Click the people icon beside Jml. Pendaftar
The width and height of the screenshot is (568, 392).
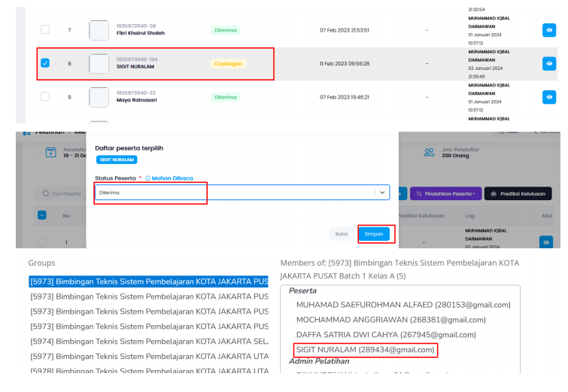[x=429, y=152]
